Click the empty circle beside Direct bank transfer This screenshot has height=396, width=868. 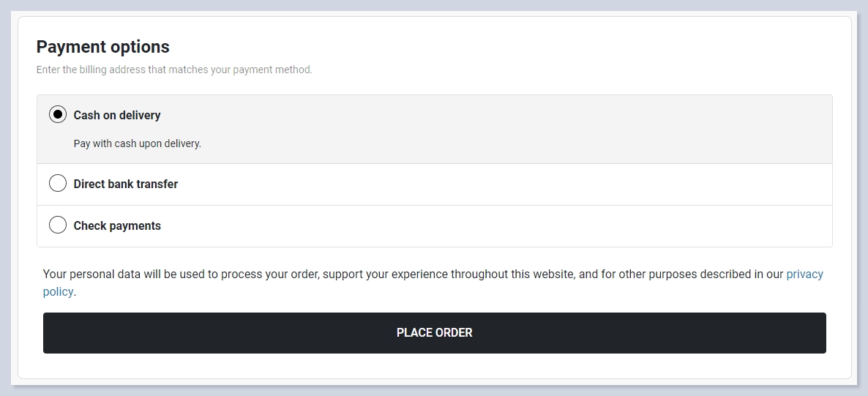point(58,184)
